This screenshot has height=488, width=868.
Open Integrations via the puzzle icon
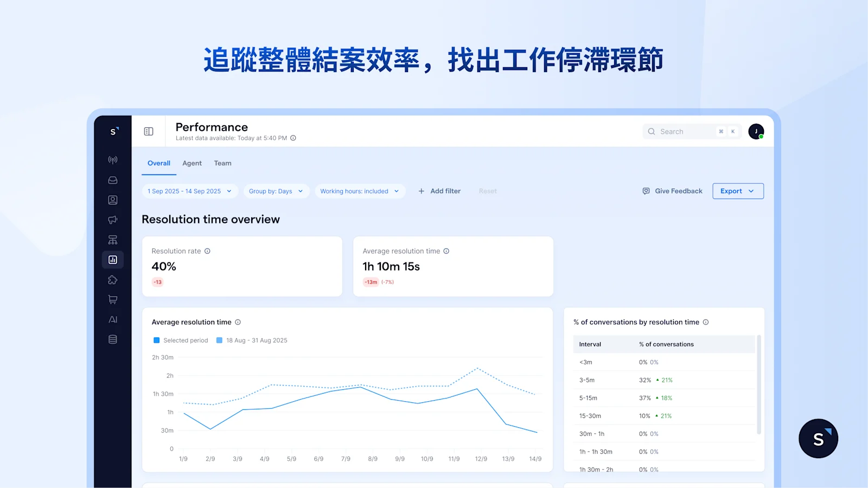coord(112,279)
